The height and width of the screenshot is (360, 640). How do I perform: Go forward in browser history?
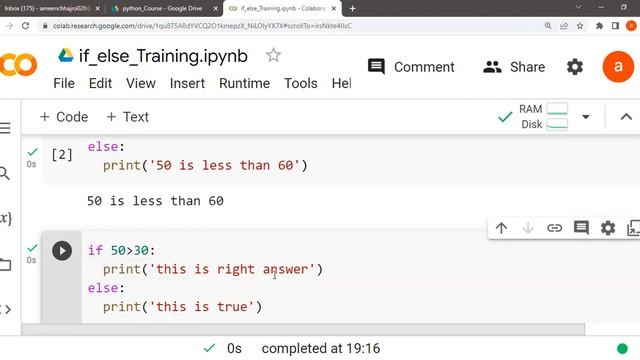[9, 26]
